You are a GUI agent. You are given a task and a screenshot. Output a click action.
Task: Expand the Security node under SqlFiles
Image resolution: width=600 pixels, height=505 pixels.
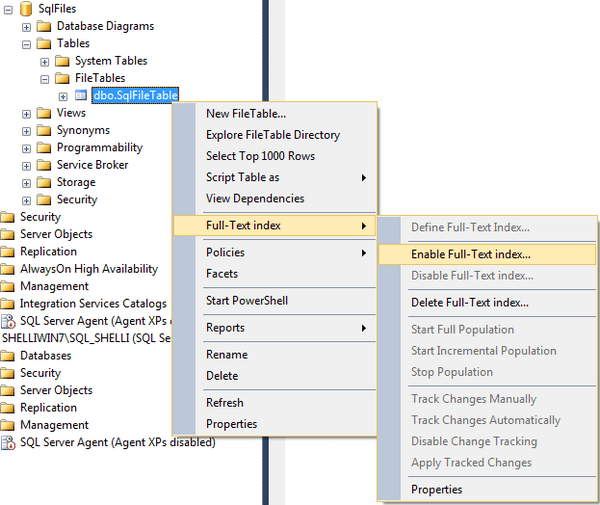(x=26, y=200)
